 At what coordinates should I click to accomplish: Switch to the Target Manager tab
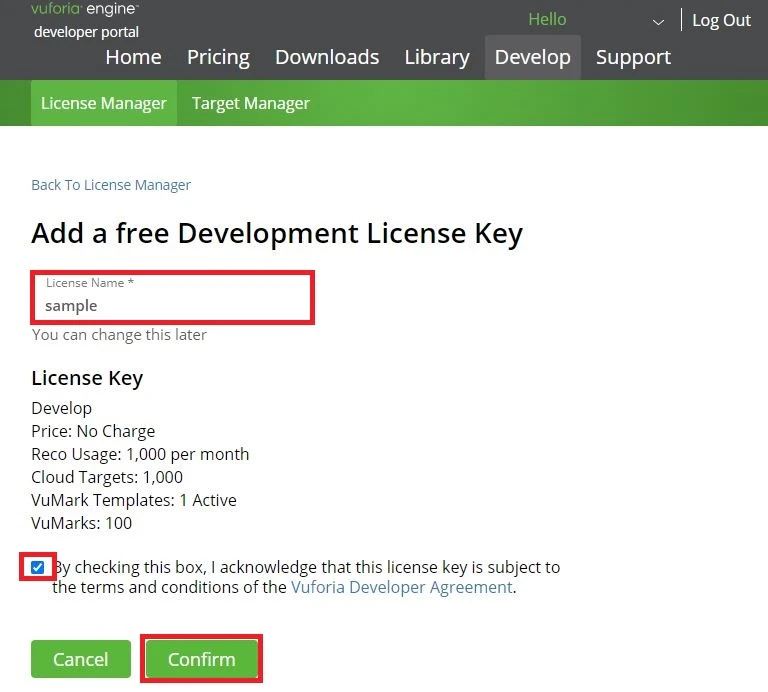pos(251,103)
